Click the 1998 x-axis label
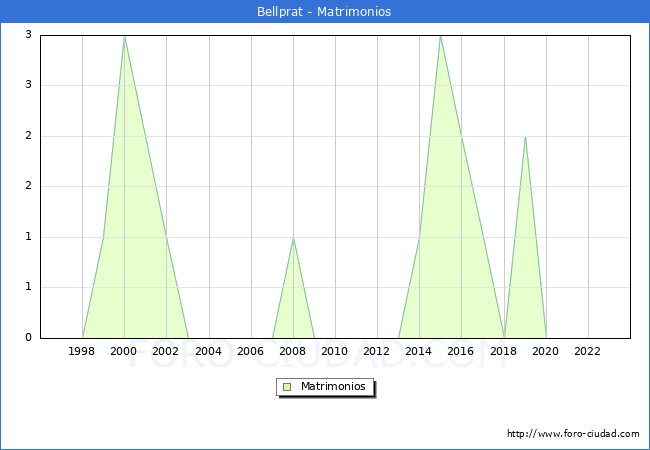 coord(81,351)
